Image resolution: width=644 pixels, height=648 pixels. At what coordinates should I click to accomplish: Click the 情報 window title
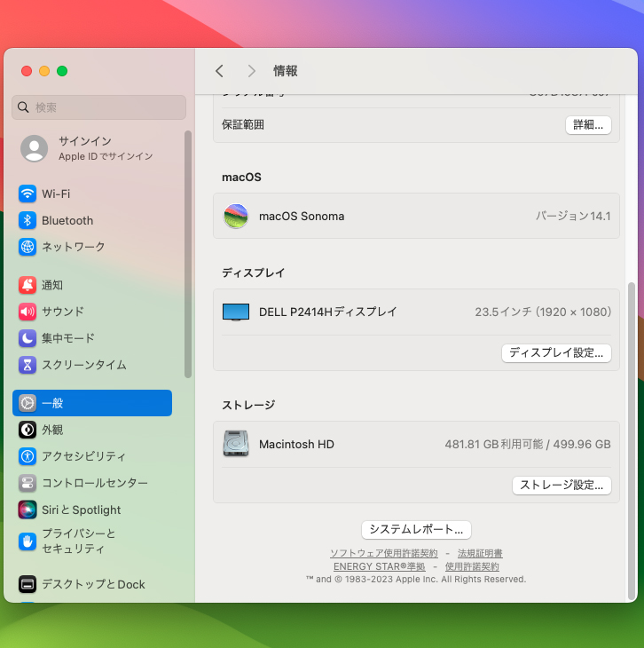pyautogui.click(x=285, y=71)
